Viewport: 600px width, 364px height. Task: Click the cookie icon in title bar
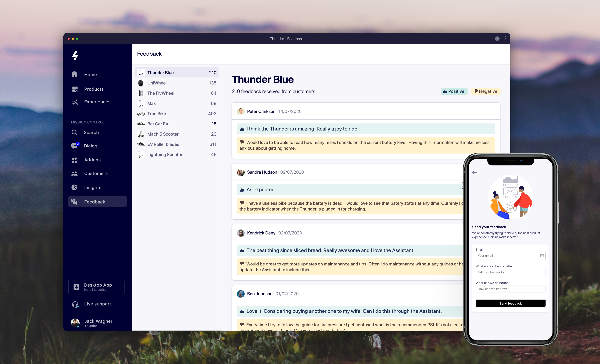pyautogui.click(x=497, y=39)
